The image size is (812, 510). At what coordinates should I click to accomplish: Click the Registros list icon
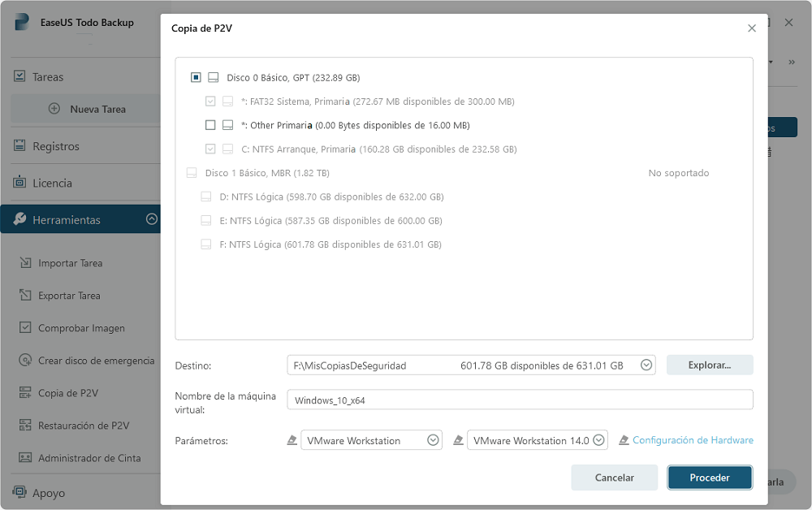coord(19,146)
